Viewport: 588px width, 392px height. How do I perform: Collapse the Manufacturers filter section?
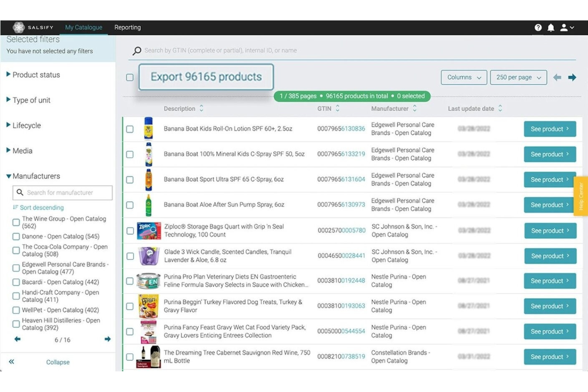33,176
